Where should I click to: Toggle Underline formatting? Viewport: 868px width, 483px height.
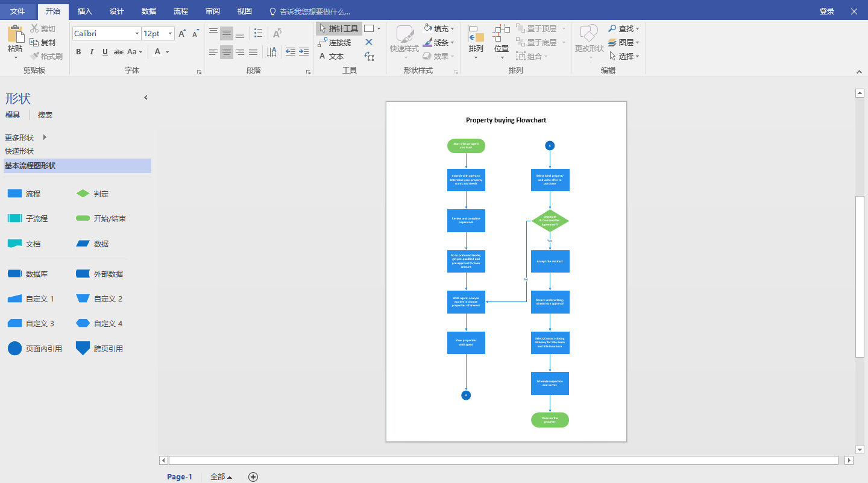(105, 52)
